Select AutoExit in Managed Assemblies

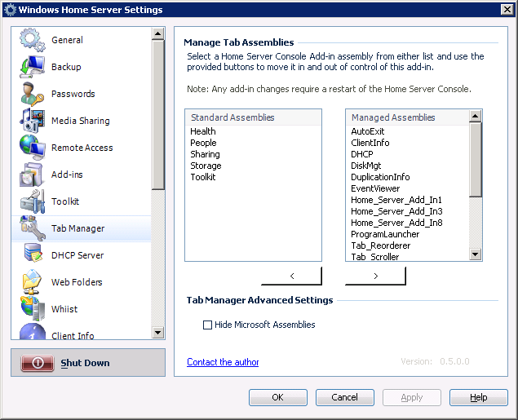(367, 131)
